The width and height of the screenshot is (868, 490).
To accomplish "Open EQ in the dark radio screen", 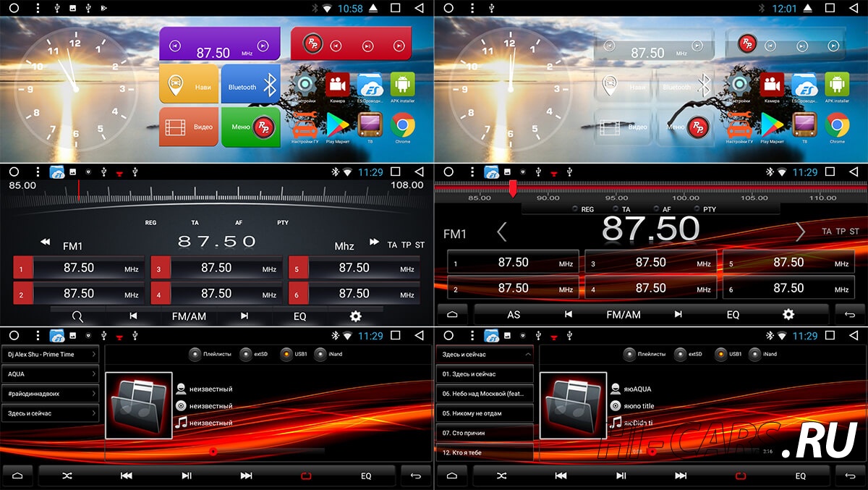I will coord(299,316).
